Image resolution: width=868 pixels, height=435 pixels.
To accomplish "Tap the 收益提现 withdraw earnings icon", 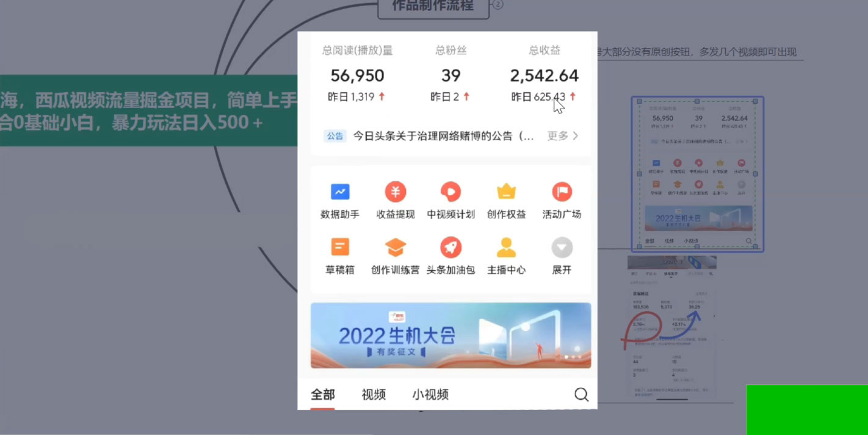I will 396,192.
